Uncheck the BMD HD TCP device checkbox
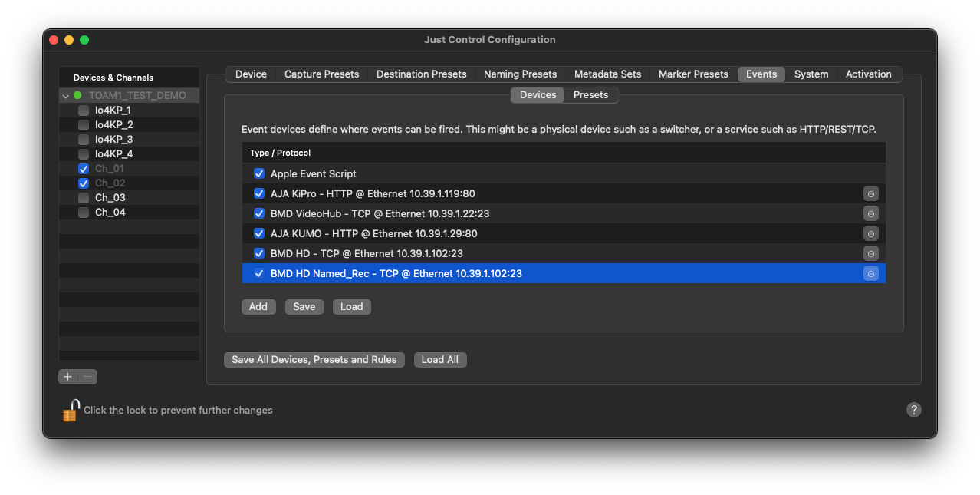The width and height of the screenshot is (980, 495). click(x=259, y=254)
